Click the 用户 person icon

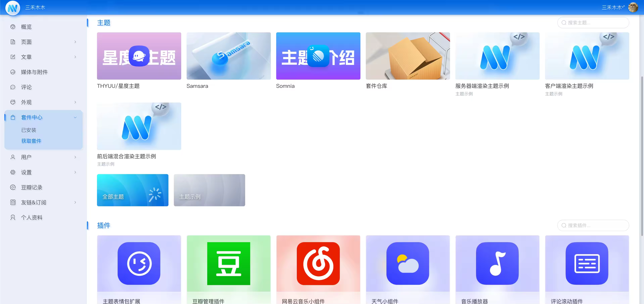click(13, 157)
